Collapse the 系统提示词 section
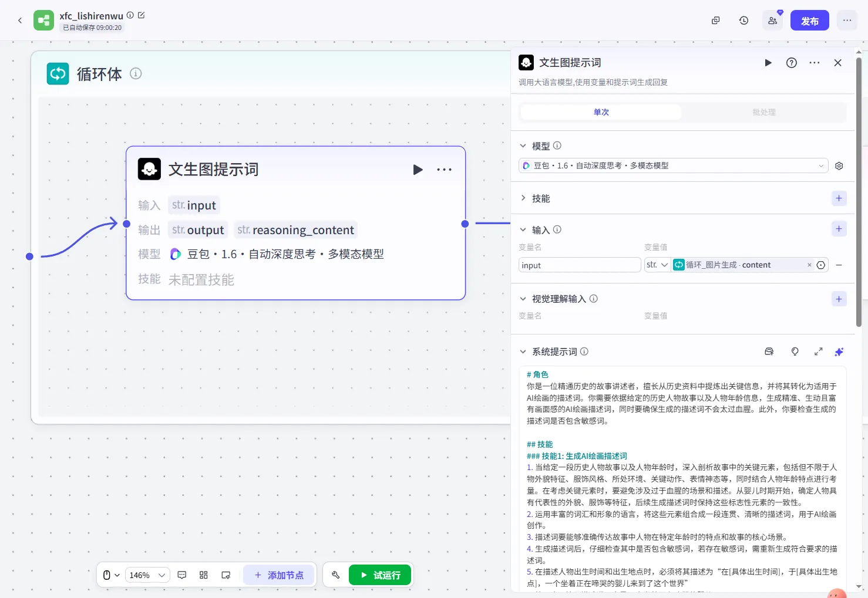 523,352
